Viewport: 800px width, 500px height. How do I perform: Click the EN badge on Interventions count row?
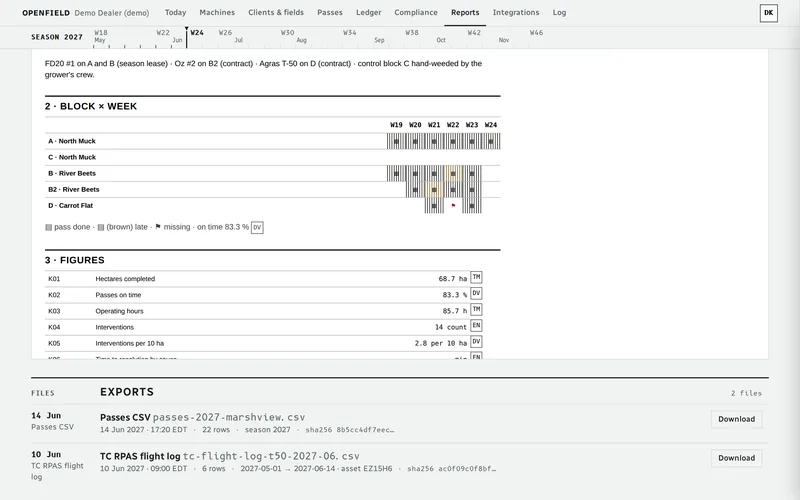476,326
